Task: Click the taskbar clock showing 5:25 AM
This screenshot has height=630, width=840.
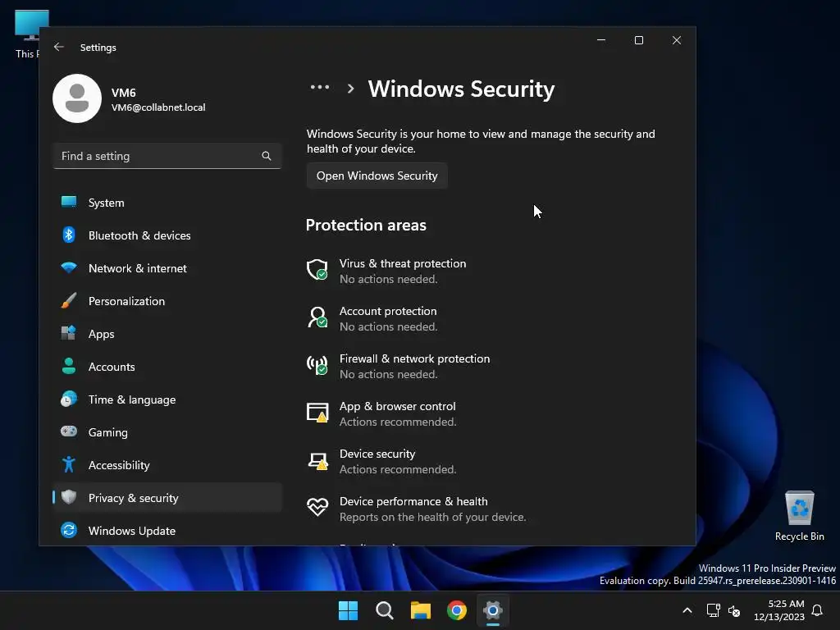Action: point(779,610)
